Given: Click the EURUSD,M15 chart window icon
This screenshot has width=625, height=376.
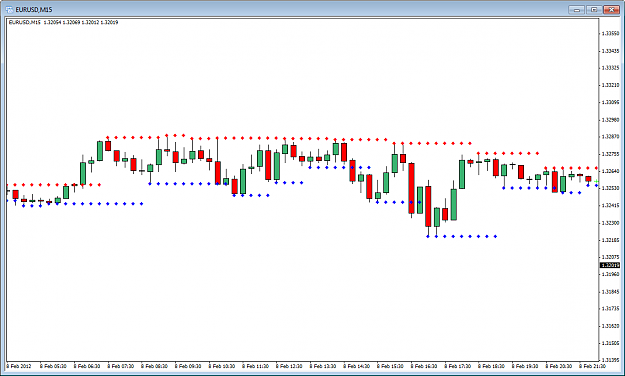Looking at the screenshot, I should pyautogui.click(x=9, y=9).
